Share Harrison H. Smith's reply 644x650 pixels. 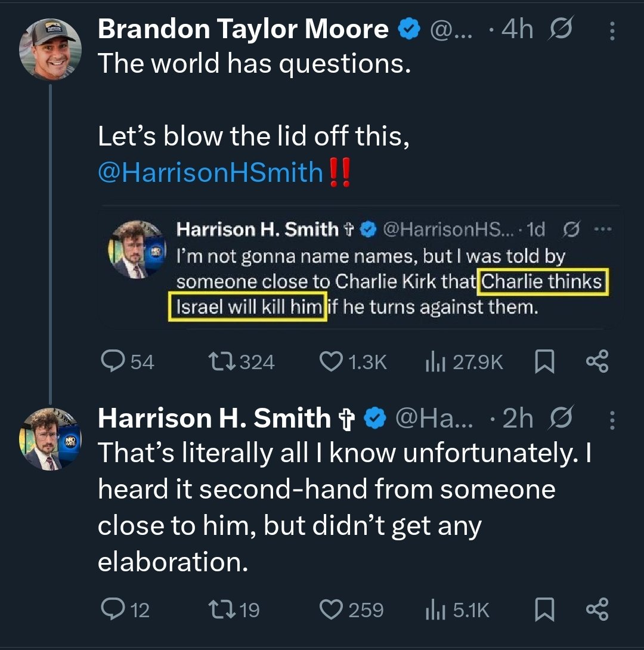(597, 609)
